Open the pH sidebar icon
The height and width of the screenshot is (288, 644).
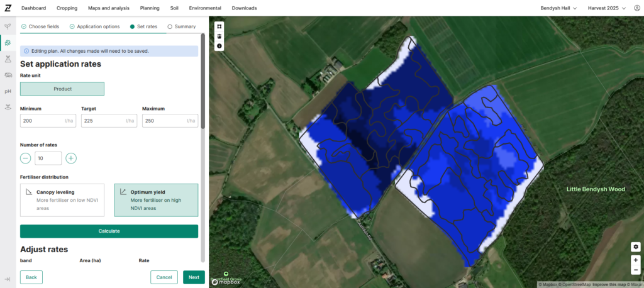pos(8,91)
